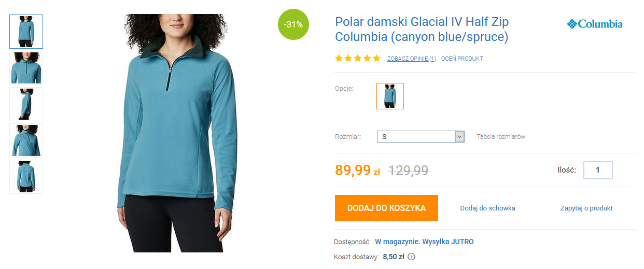This screenshot has height=269, width=644.
Task: Click the Columbia brand logo
Action: [595, 24]
